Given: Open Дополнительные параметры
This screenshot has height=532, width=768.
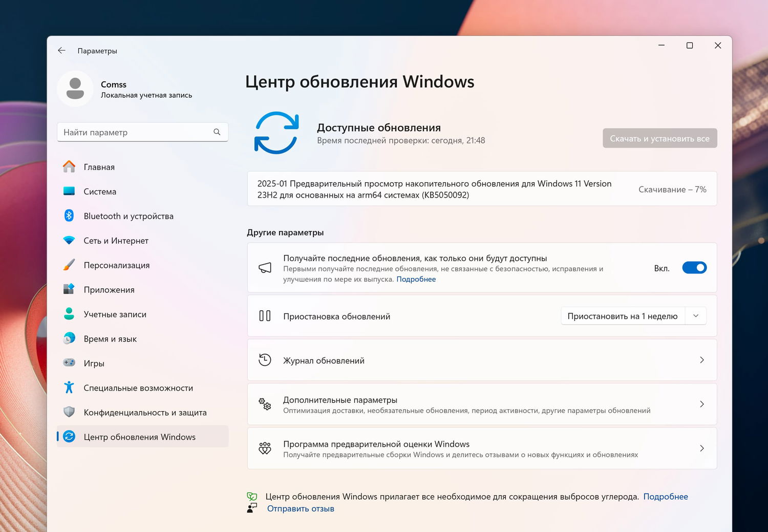Looking at the screenshot, I should tap(482, 404).
